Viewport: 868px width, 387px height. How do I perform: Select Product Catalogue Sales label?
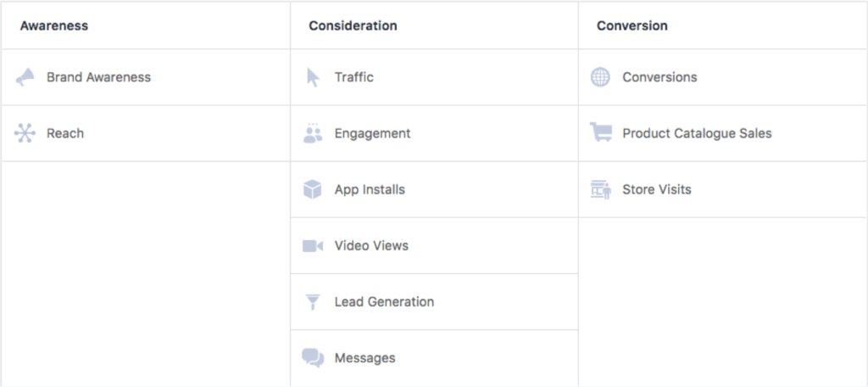(697, 133)
